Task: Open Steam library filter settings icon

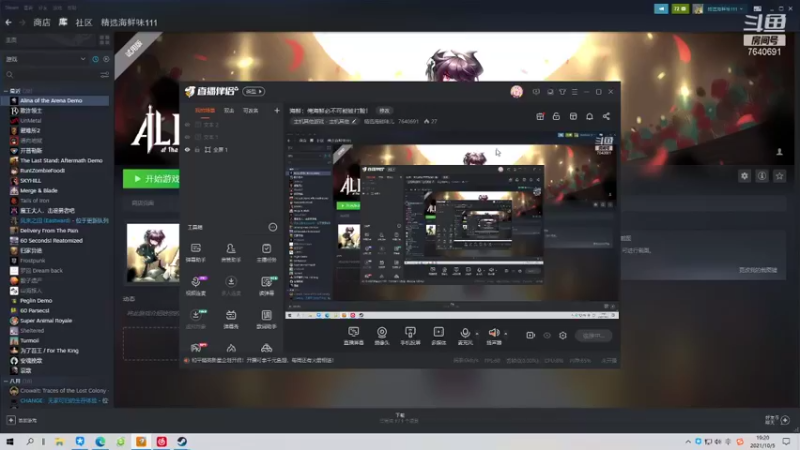Action: coord(105,75)
